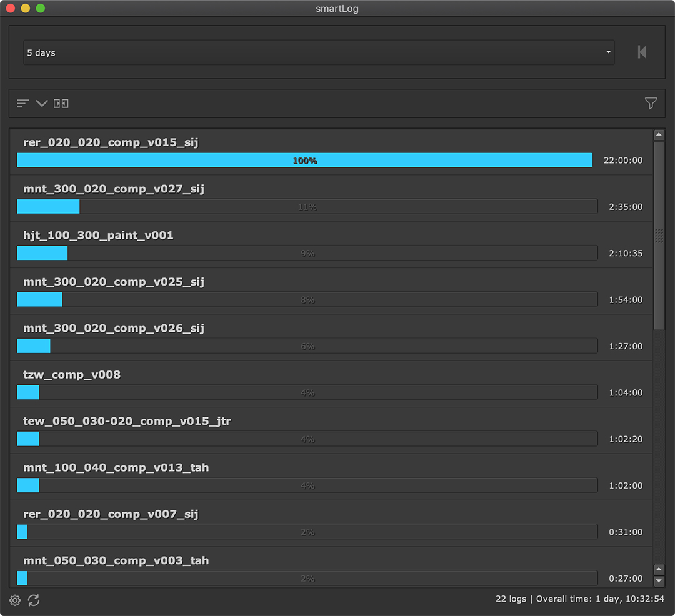
Task: Refresh logs with the reload icon
Action: [x=34, y=600]
